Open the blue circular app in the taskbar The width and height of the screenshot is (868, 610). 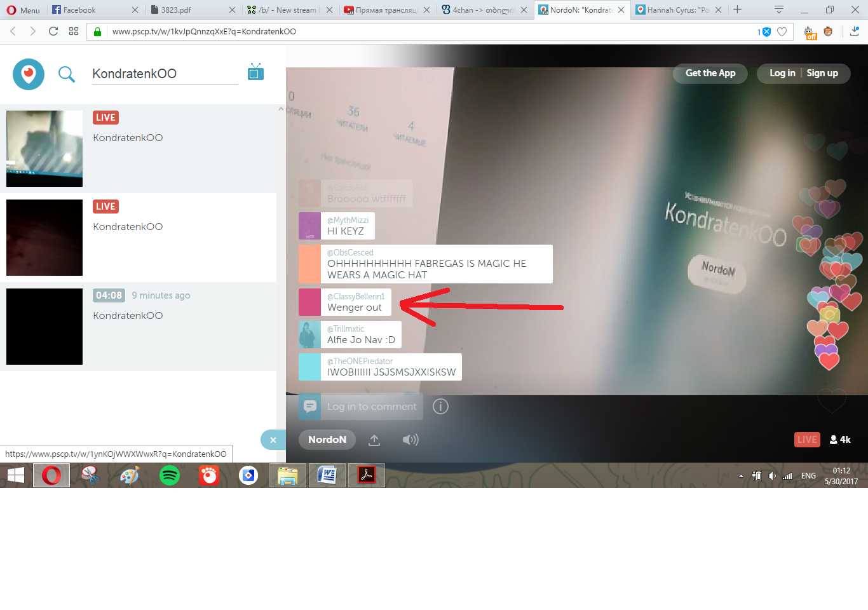(x=248, y=475)
